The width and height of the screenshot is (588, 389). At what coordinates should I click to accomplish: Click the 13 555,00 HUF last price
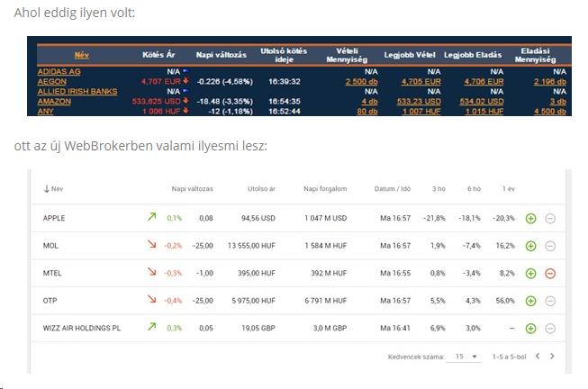click(251, 246)
